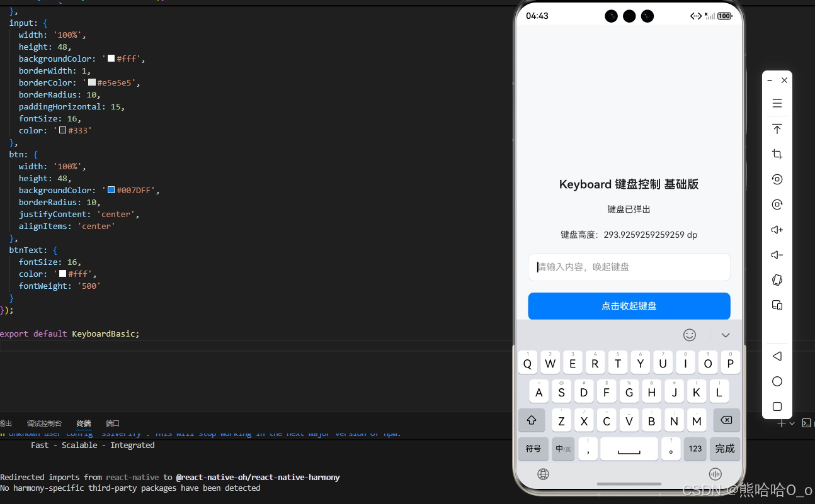The width and height of the screenshot is (815, 504).
Task: Open the new terminal dropdown arrow
Action: coord(792,423)
